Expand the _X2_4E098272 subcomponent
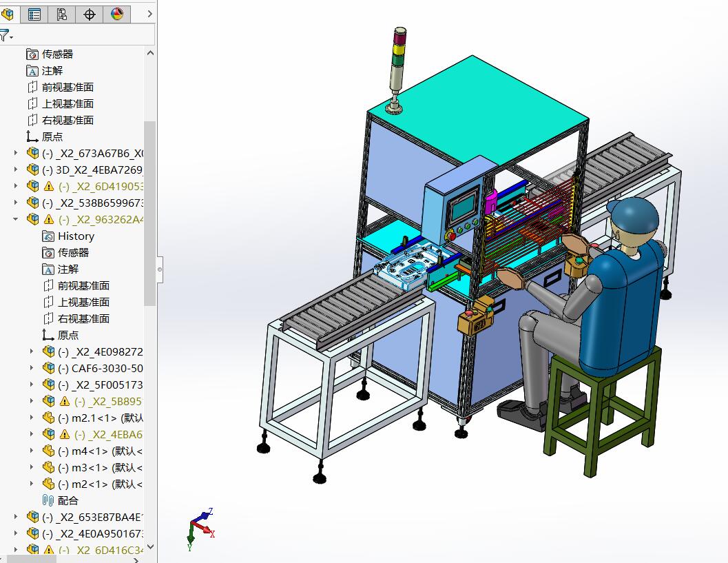This screenshot has height=563, width=728. pos(32,351)
